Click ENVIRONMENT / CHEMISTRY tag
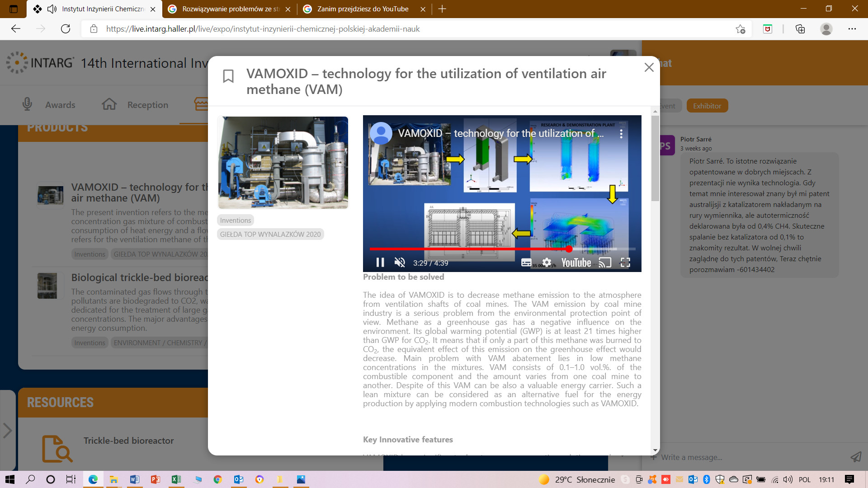Viewport: 868px width, 488px height. 159,343
